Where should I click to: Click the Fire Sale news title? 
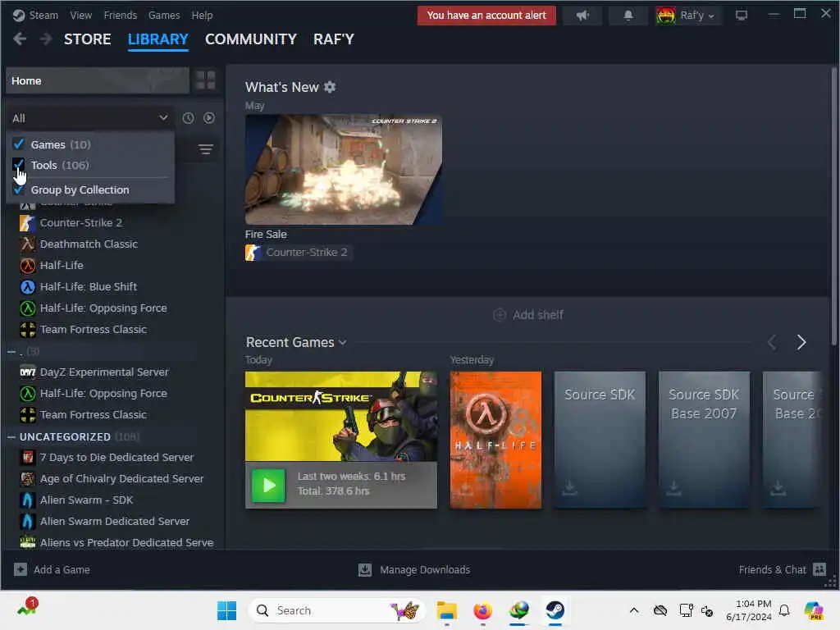(266, 234)
